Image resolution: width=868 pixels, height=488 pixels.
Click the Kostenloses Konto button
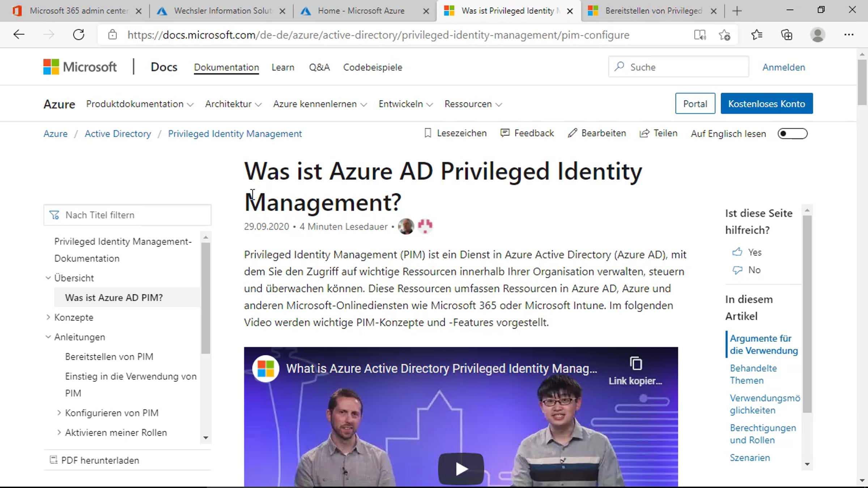[x=766, y=104]
